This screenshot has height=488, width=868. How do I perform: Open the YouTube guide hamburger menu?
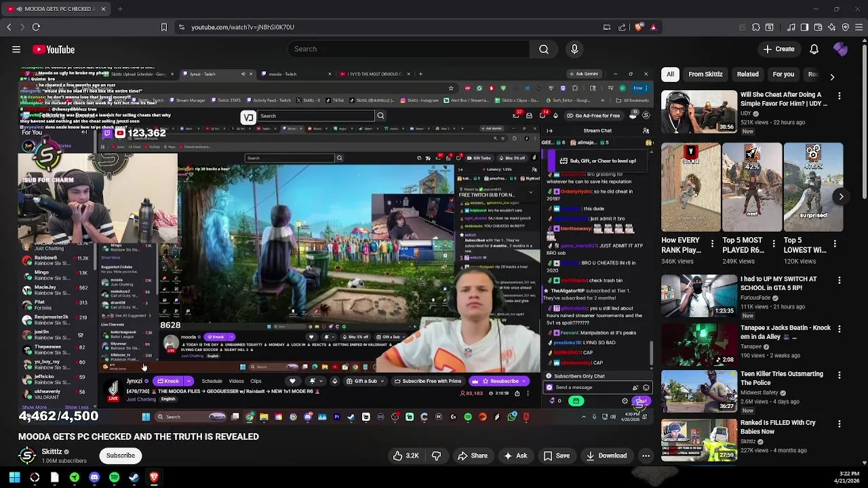[16, 49]
